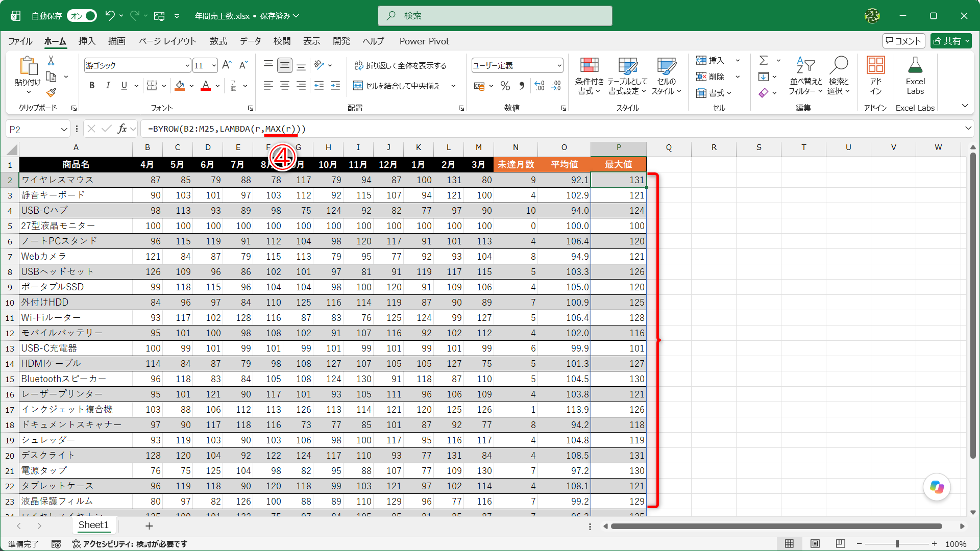
Task: Expand the Name Box dropdown
Action: tap(64, 130)
